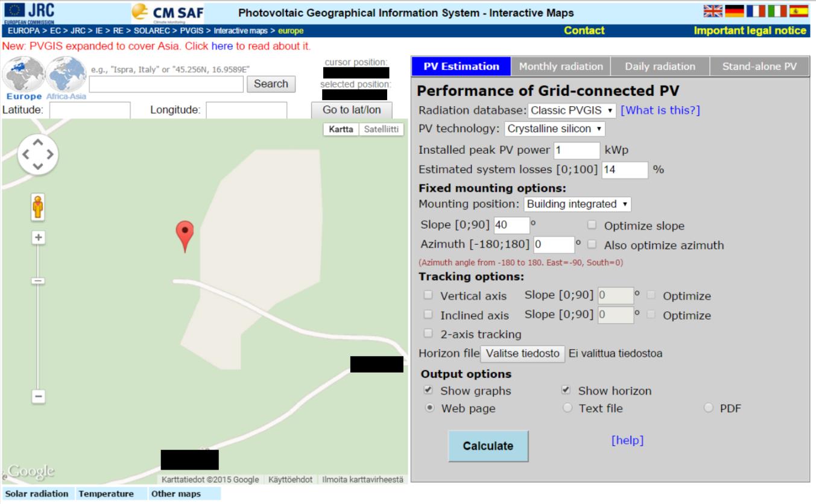Click Ilmoita karttavirheestä link
816x504 pixels.
[362, 480]
